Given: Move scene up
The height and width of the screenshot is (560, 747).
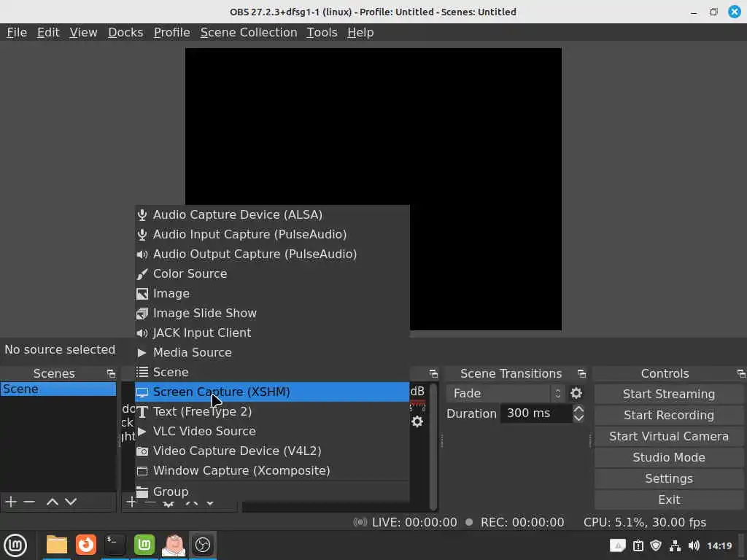Looking at the screenshot, I should (x=53, y=502).
